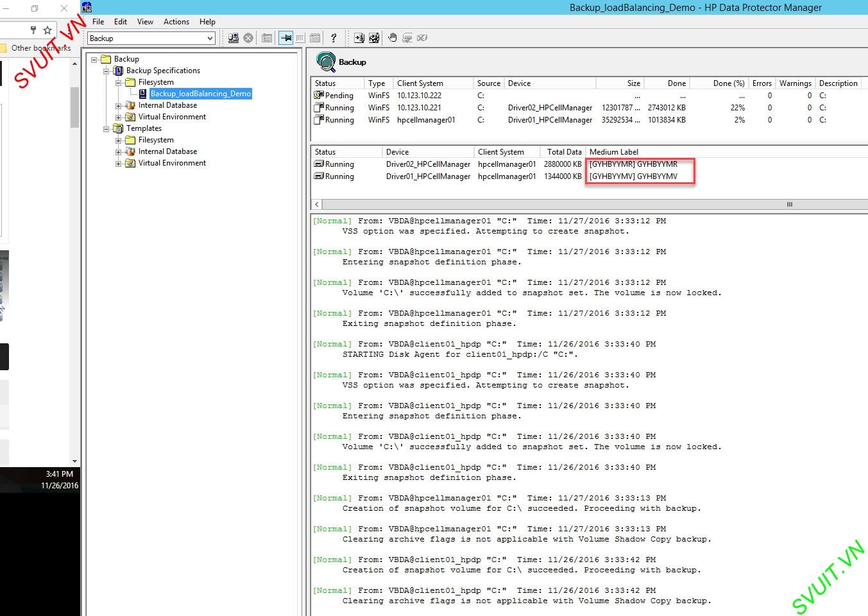Open the Edit menu

click(x=121, y=21)
